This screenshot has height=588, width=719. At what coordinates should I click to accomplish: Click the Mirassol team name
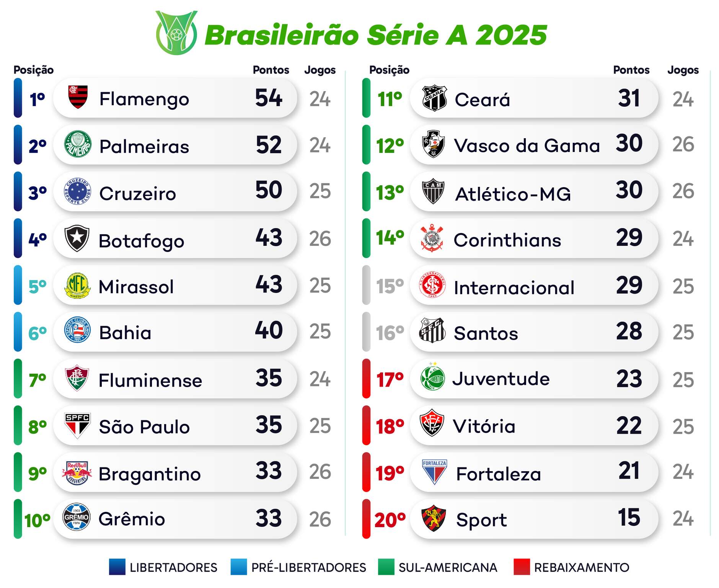tap(136, 287)
